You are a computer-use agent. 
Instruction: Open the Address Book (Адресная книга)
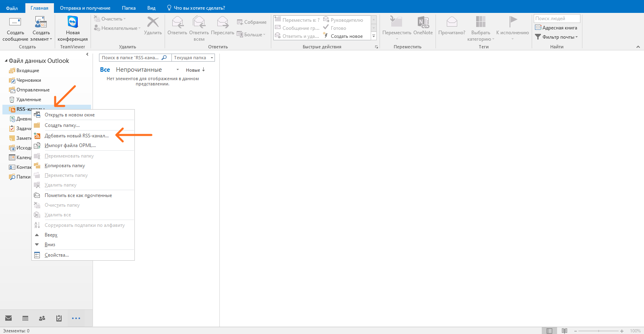coord(556,28)
